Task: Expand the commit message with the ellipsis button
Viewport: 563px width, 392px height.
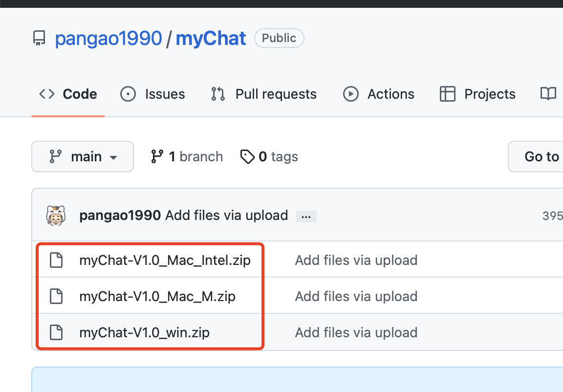Action: (306, 216)
